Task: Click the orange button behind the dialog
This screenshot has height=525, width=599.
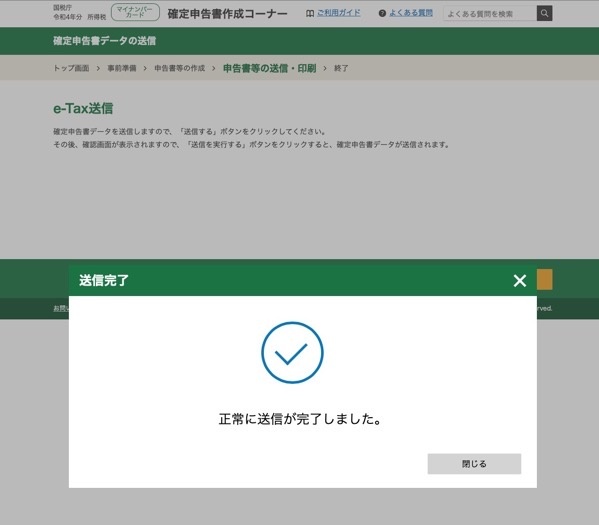Action: pyautogui.click(x=545, y=279)
